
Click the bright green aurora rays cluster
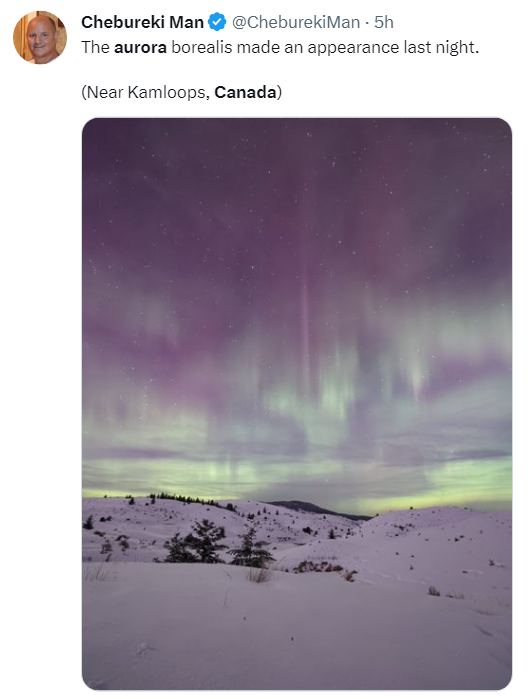(339, 379)
